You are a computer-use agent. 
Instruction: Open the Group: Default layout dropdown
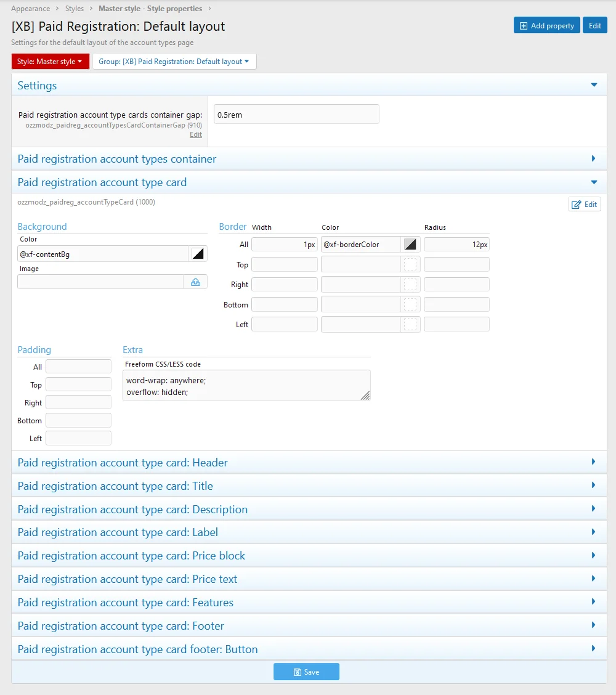[174, 62]
